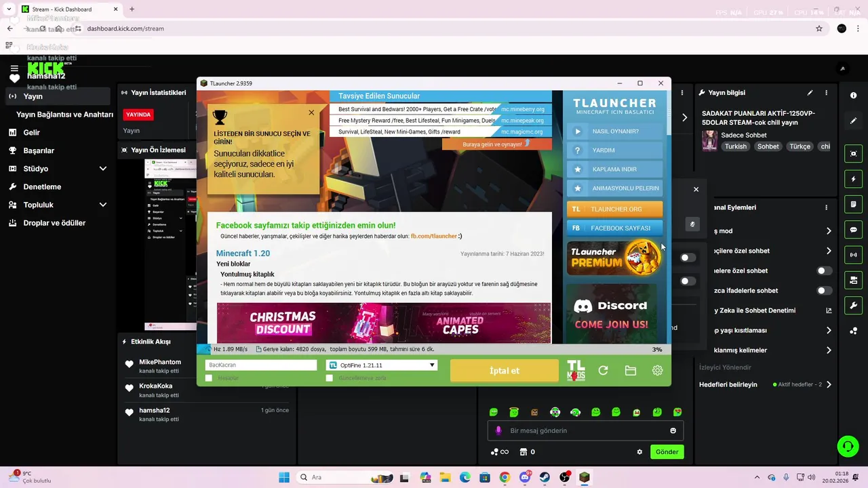Expand the Topluluk sidebar section
Image resolution: width=868 pixels, height=488 pixels.
coord(103,205)
